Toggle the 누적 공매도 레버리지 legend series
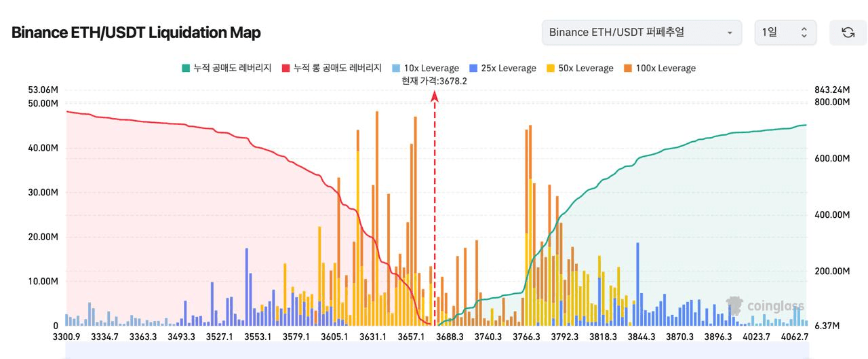 226,68
